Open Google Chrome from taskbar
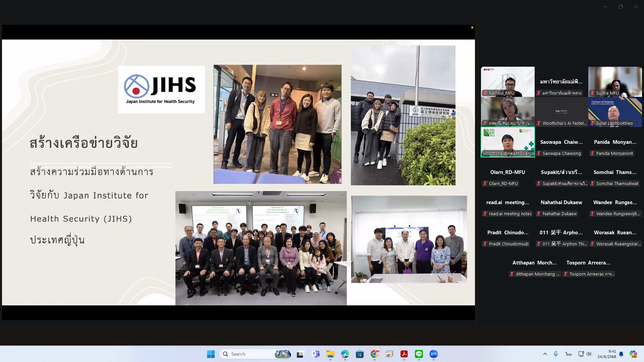The width and height of the screenshot is (644, 362). coord(375,354)
